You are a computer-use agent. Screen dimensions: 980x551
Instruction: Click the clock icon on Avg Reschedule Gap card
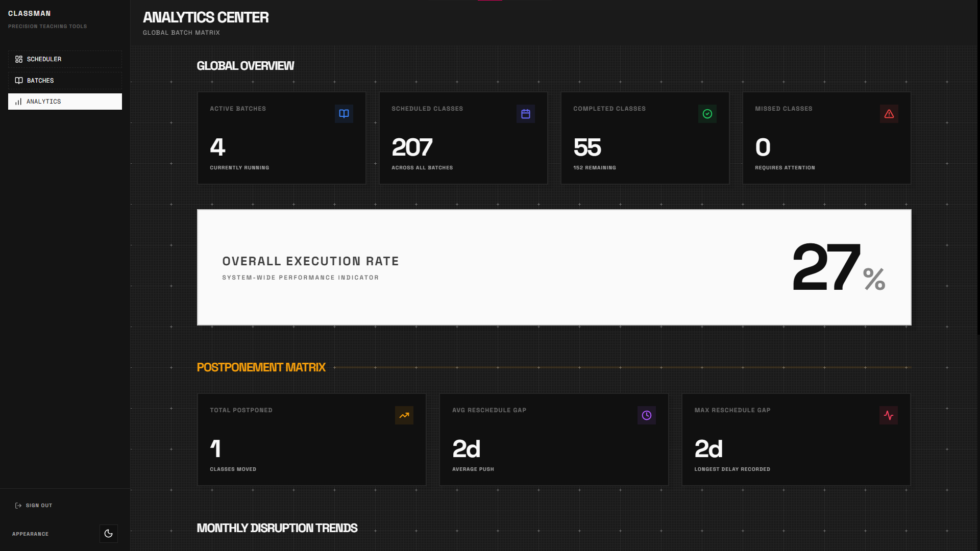click(647, 415)
